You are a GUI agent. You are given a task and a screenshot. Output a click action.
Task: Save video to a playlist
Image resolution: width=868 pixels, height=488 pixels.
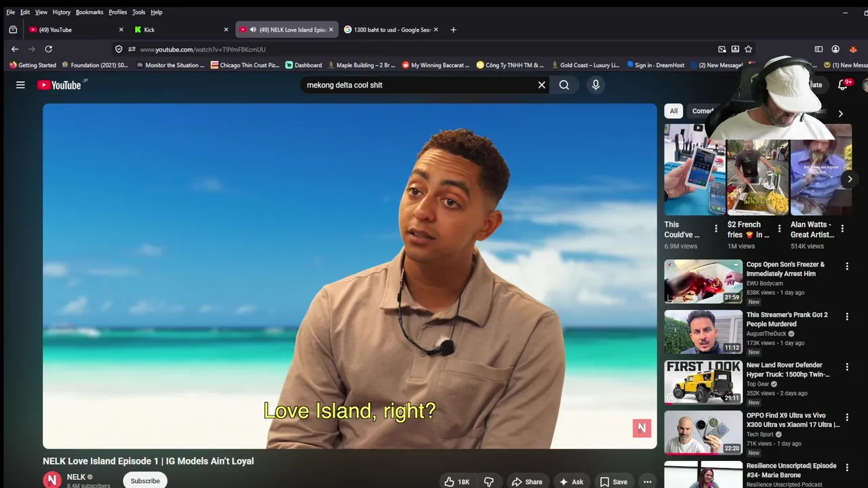click(613, 482)
